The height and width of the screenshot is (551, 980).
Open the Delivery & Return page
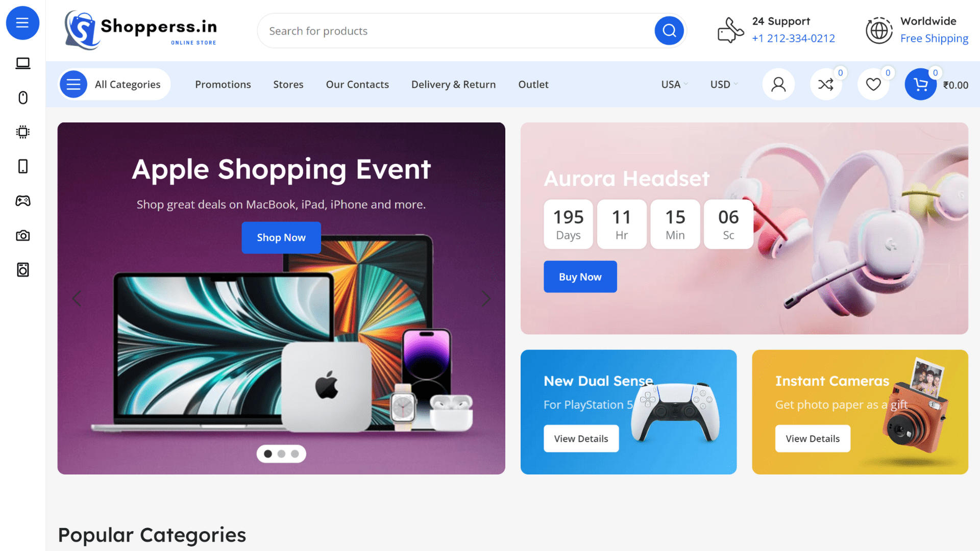pyautogui.click(x=453, y=84)
